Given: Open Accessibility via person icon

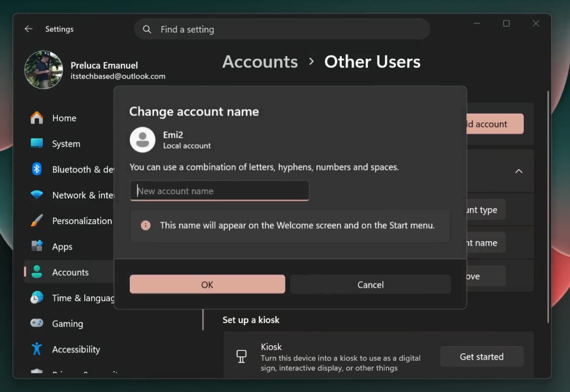Looking at the screenshot, I should tap(37, 349).
